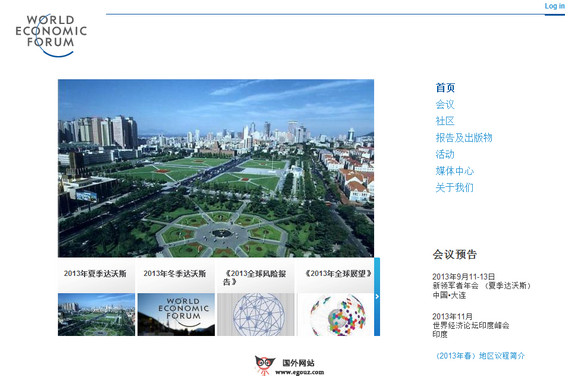Open the (2013年春) 地区议程简介 link
Image resolution: width=580 pixels, height=376 pixels.
pyautogui.click(x=480, y=356)
